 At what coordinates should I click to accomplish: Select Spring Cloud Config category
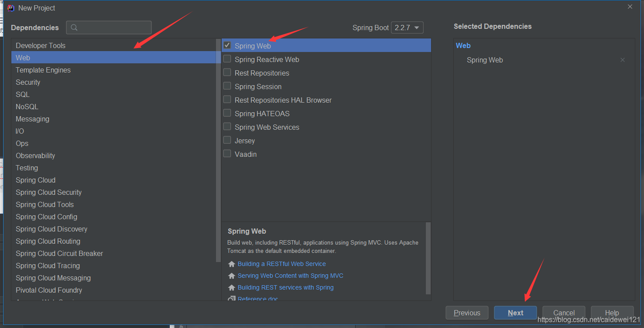(x=113, y=217)
